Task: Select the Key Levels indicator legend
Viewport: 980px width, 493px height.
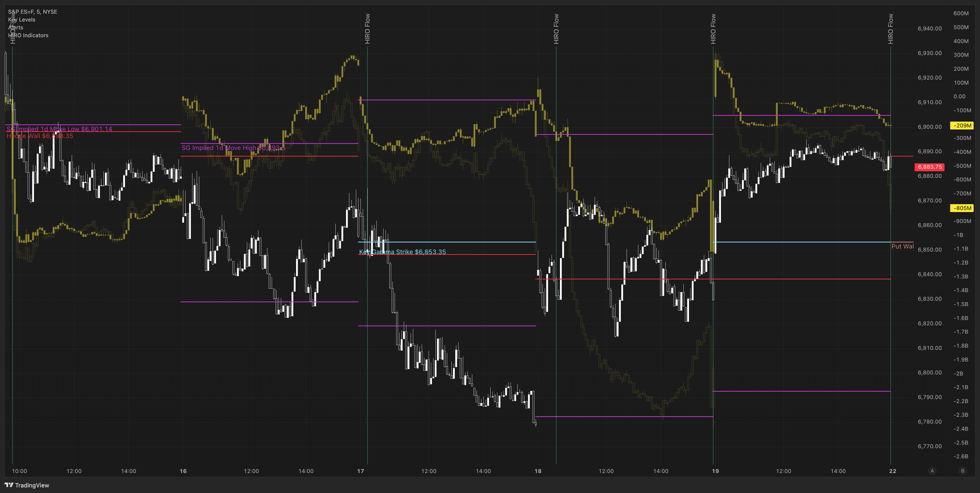Action: pyautogui.click(x=22, y=20)
